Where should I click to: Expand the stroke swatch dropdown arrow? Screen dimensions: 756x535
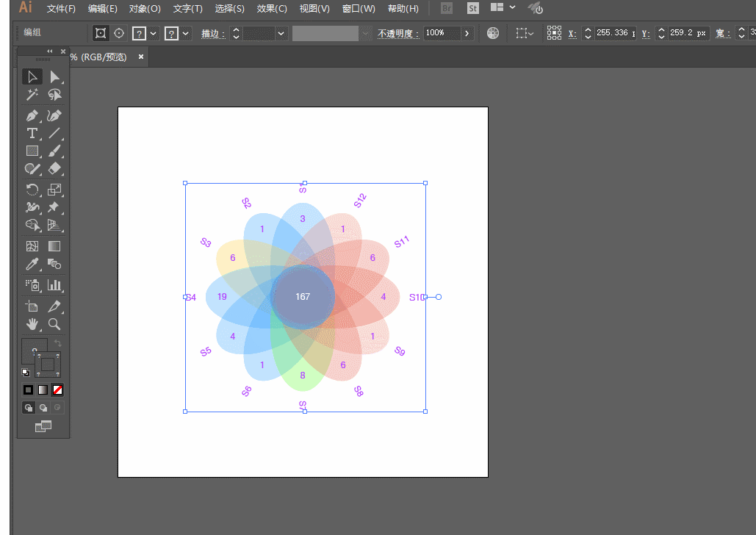(186, 33)
